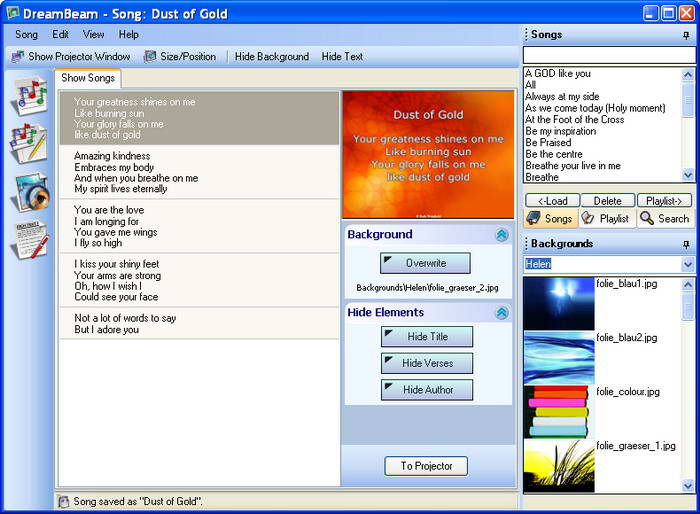The height and width of the screenshot is (514, 700).
Task: Toggle the Hide Author button
Action: (x=427, y=390)
